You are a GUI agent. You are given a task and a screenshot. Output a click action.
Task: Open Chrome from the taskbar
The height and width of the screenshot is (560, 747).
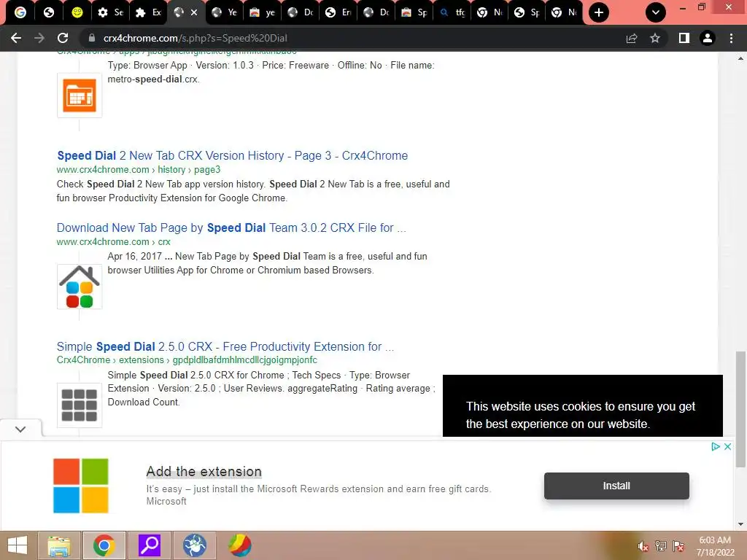[x=104, y=545]
